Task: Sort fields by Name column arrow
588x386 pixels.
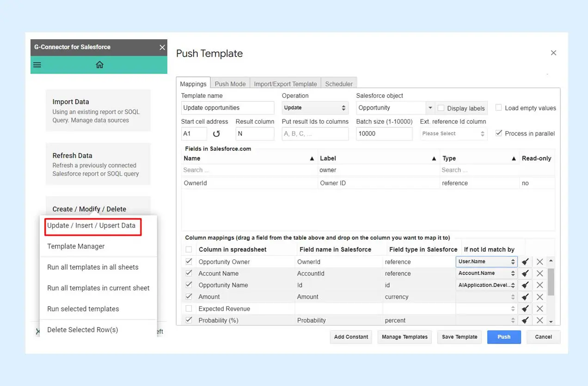Action: point(312,158)
